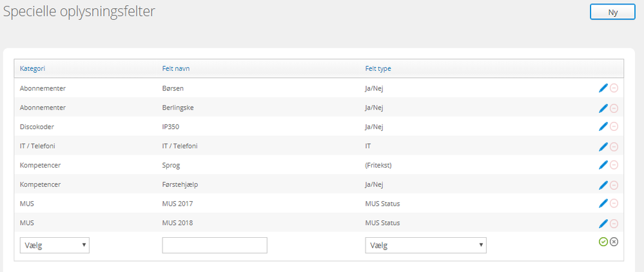The width and height of the screenshot is (644, 272).
Task: Edit the MUS 2018 row
Action: pos(603,223)
